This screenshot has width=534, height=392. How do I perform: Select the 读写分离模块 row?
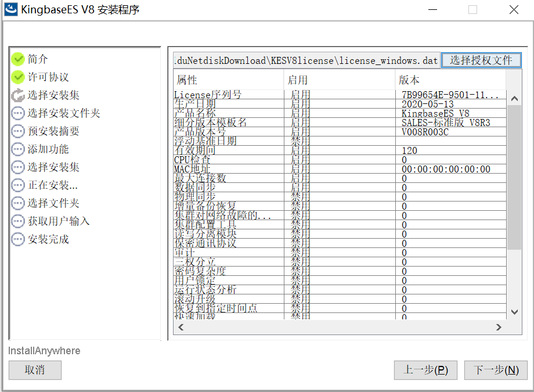click(x=340, y=234)
